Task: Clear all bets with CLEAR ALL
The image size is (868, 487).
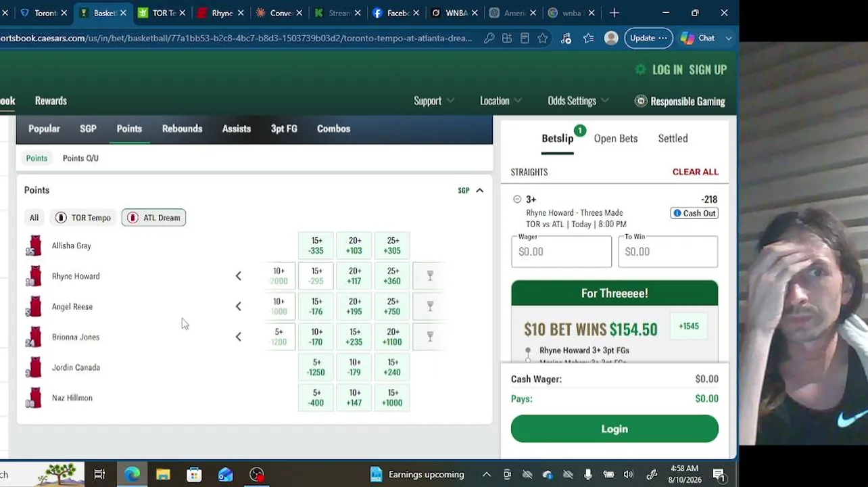Action: [695, 172]
